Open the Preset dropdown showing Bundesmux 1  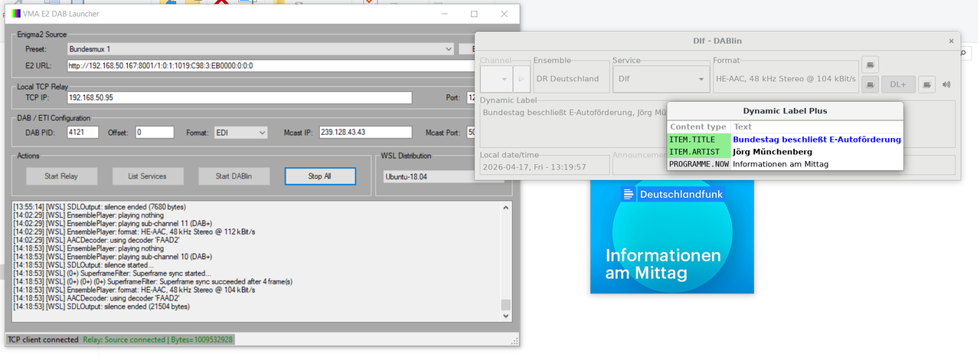(x=260, y=49)
